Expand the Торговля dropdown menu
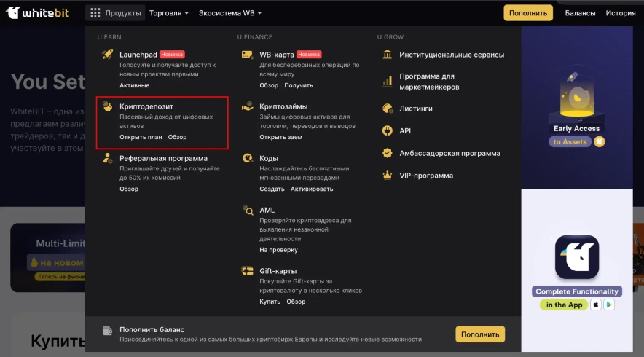The width and height of the screenshot is (644, 357). 168,13
